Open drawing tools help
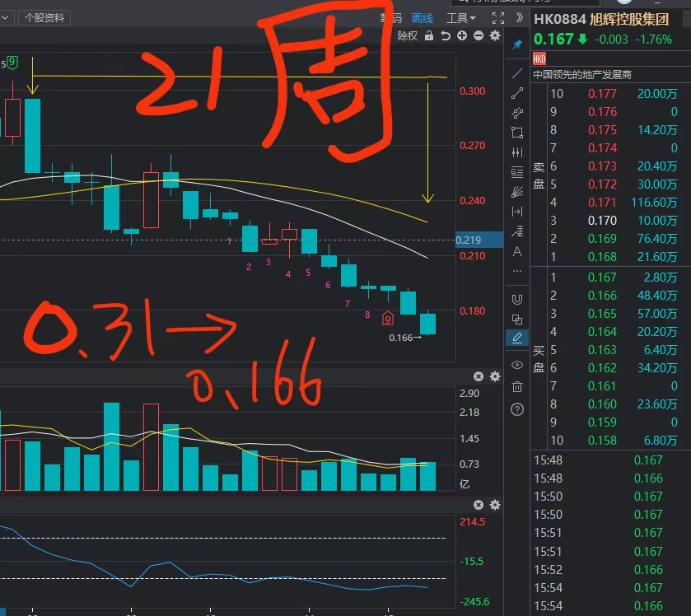 [x=517, y=410]
